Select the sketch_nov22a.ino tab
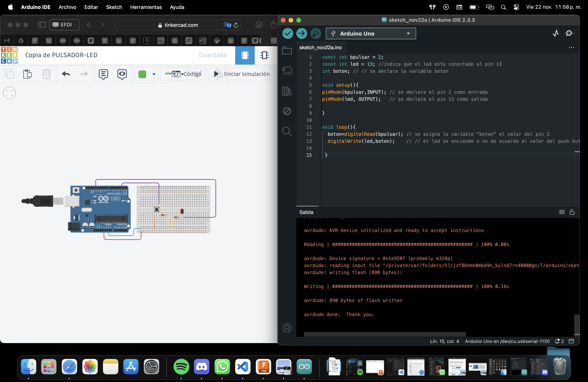The width and height of the screenshot is (588, 382). 320,47
